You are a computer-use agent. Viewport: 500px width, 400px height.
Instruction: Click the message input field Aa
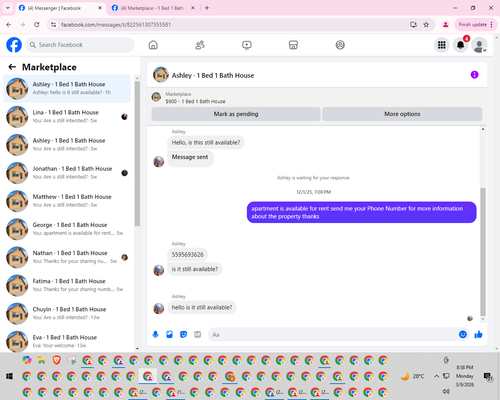[333, 334]
